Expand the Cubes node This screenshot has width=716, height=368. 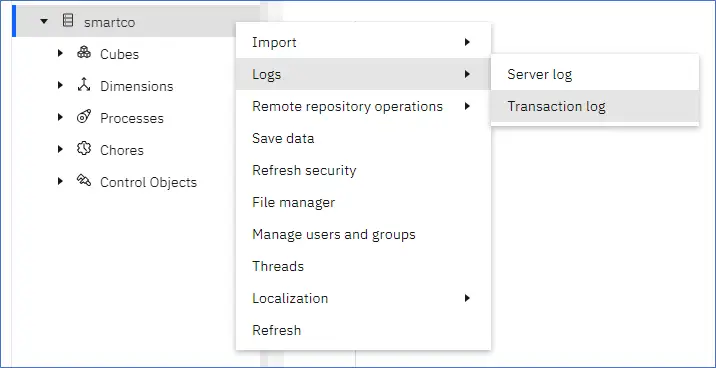pyautogui.click(x=60, y=53)
